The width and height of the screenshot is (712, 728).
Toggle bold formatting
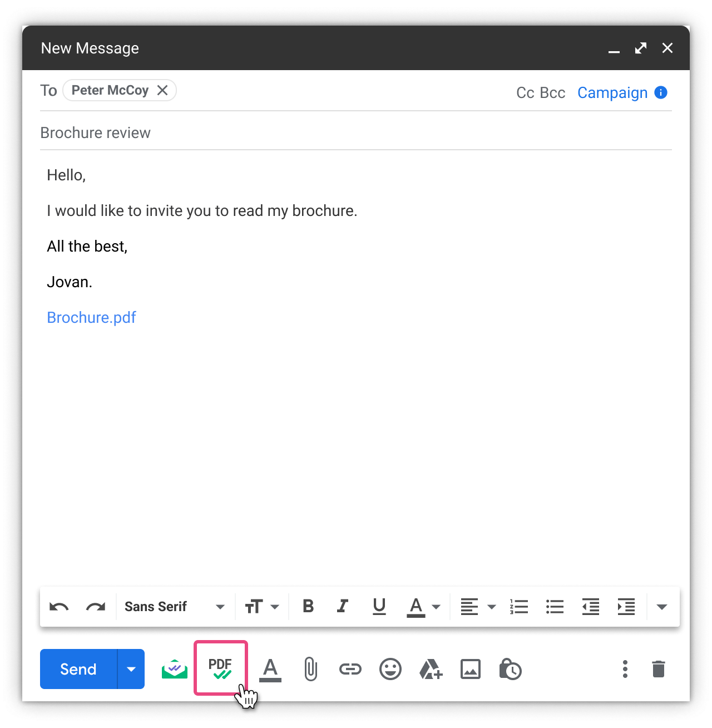point(308,606)
